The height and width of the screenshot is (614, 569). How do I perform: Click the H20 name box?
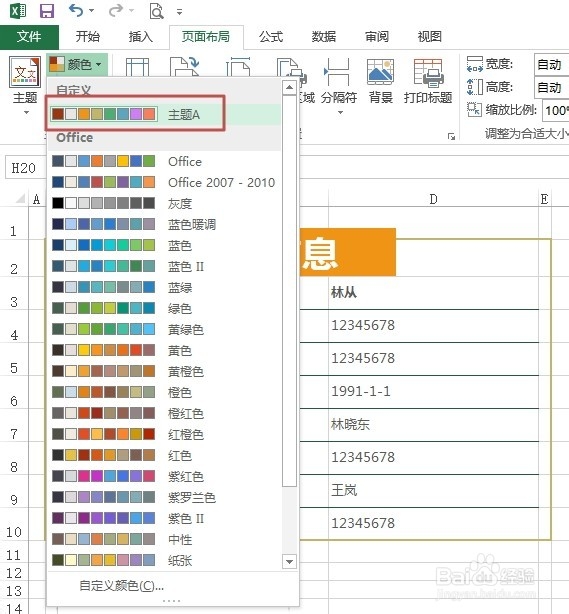[x=24, y=168]
